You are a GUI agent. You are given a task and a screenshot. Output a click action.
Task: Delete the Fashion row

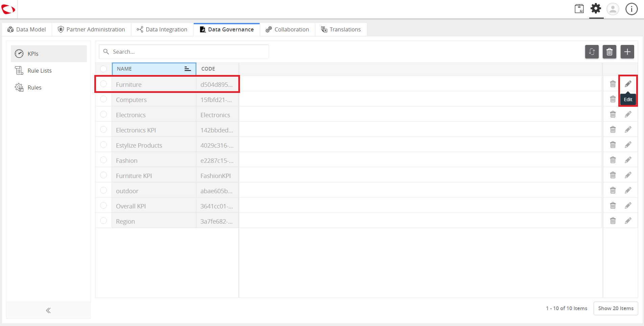click(613, 160)
